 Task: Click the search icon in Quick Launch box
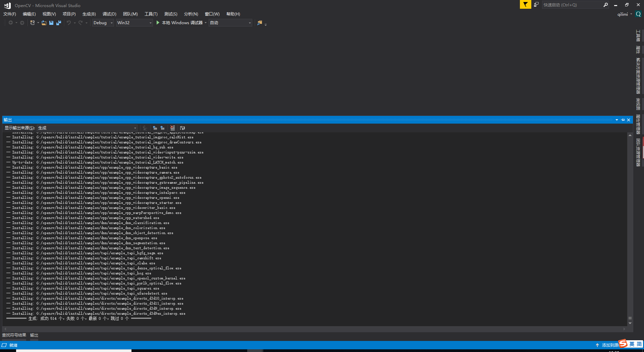coord(605,5)
